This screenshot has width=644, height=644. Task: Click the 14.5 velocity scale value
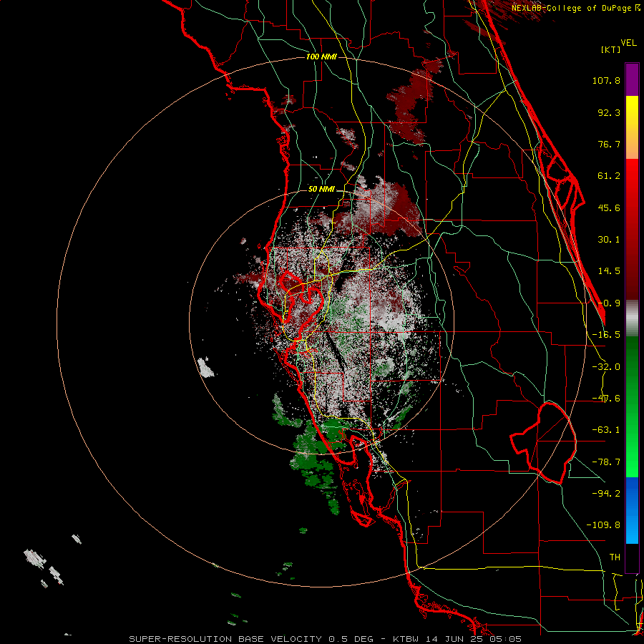(609, 271)
